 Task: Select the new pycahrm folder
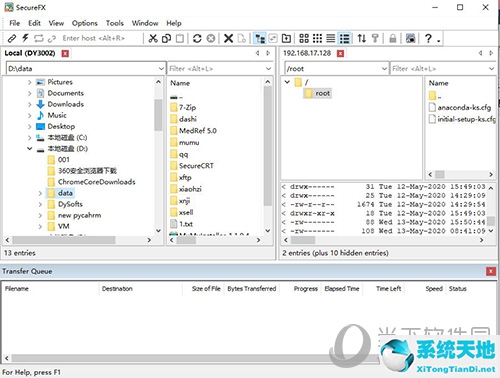tap(80, 215)
